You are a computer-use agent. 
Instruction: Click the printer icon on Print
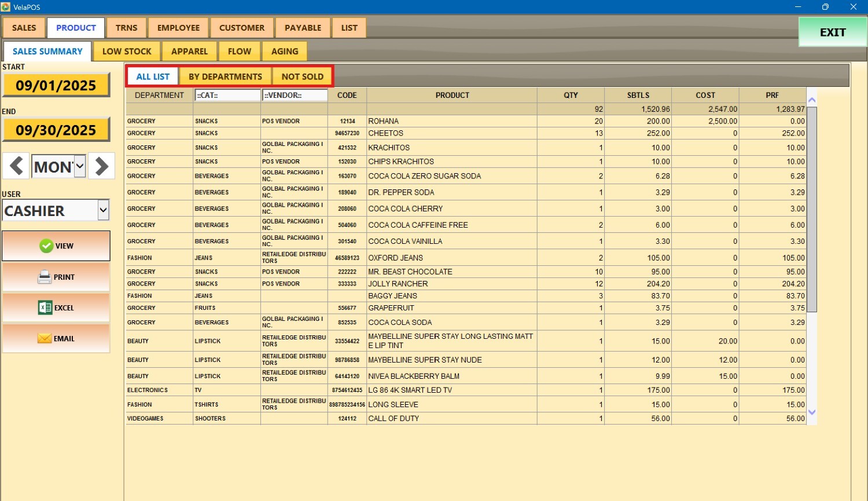pos(45,277)
